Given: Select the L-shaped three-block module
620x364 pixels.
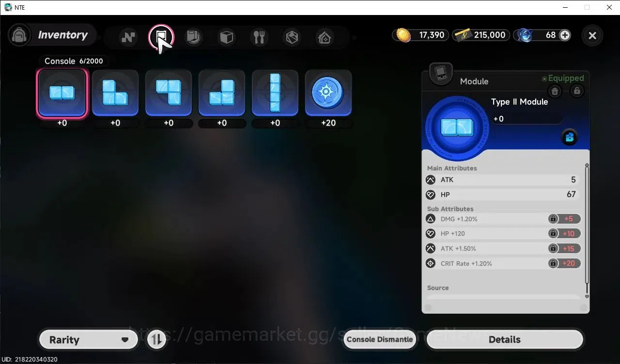Looking at the screenshot, I should (115, 93).
